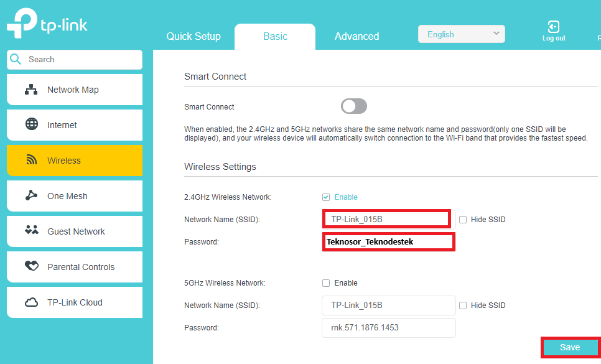Click the tp-link logo
The width and height of the screenshot is (601, 364).
click(47, 23)
